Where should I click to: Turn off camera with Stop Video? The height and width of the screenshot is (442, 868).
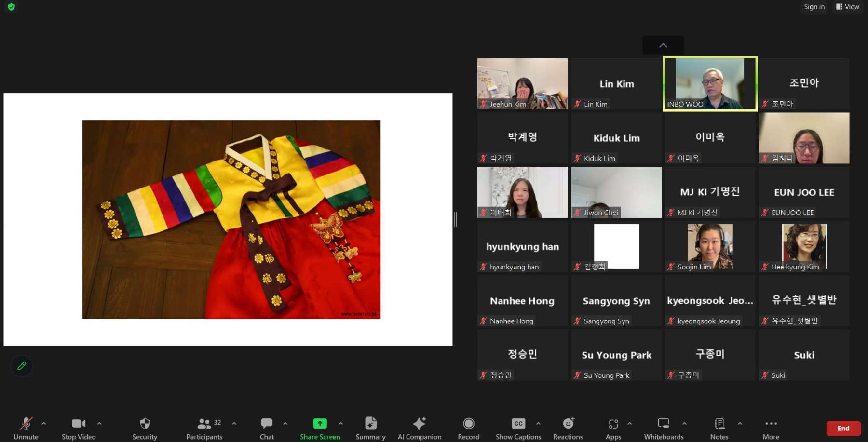click(x=79, y=428)
